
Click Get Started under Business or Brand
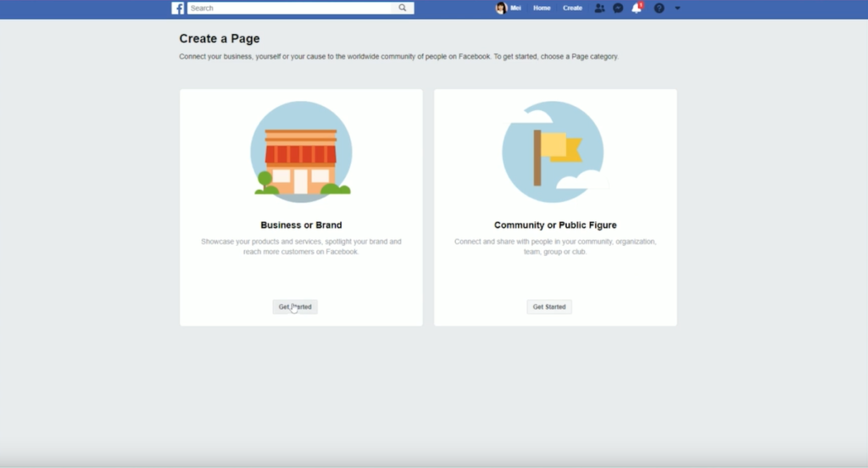pos(295,307)
